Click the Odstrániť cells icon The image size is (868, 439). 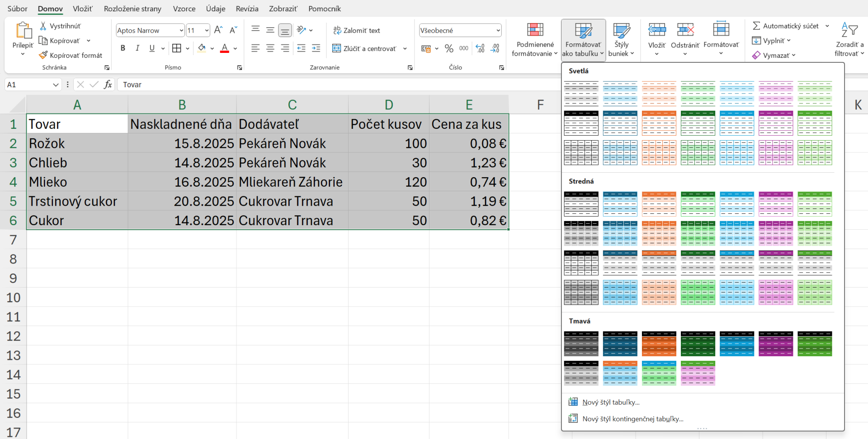pyautogui.click(x=685, y=30)
